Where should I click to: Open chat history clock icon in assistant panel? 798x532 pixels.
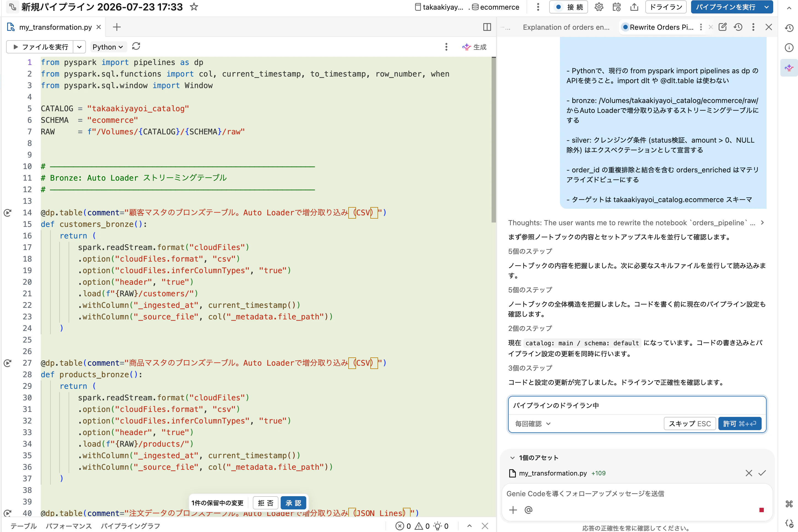coord(738,27)
